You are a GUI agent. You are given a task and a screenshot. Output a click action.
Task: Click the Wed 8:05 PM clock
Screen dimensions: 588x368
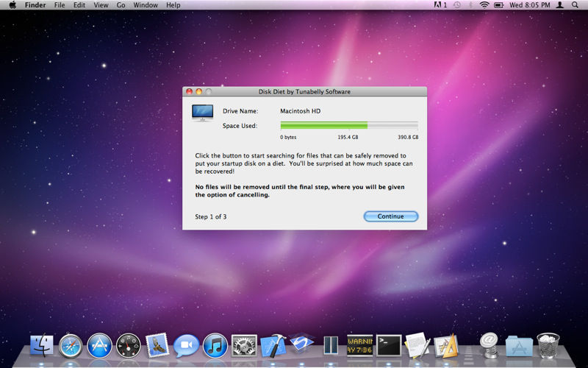tap(529, 5)
